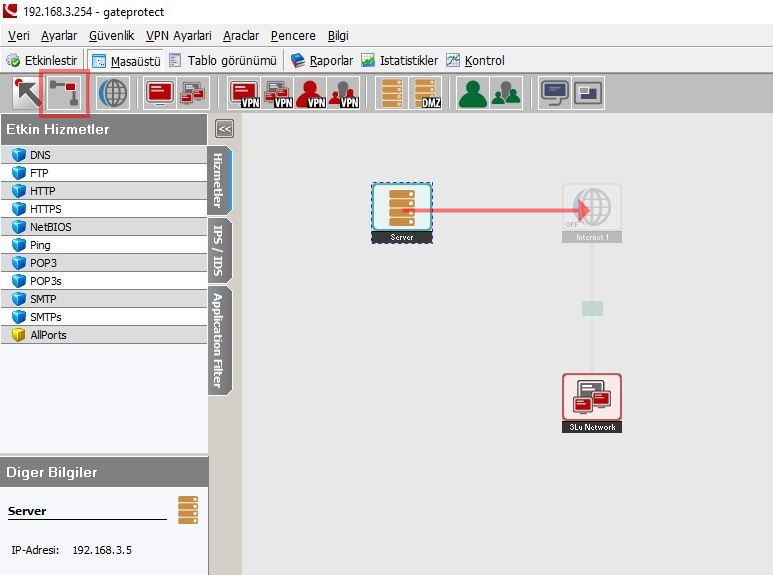
Task: Switch to the IPS / IDS vertical tab
Action: pos(219,249)
